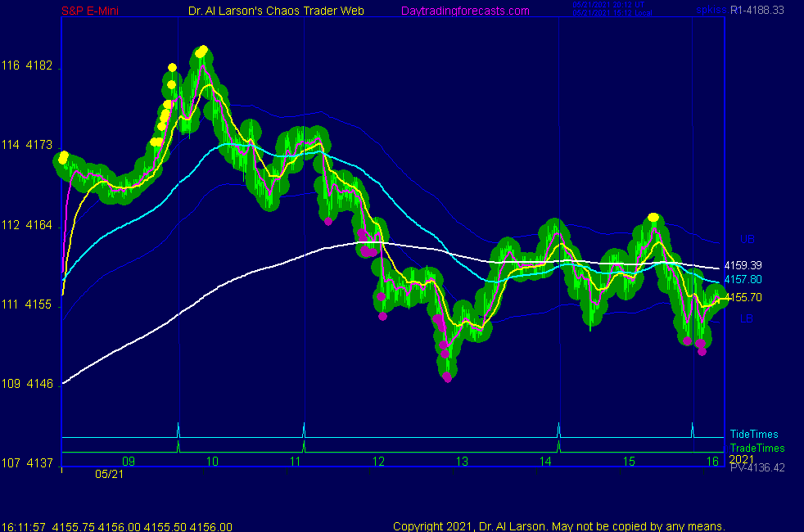Click the '114 4173' price axis label

[27, 145]
